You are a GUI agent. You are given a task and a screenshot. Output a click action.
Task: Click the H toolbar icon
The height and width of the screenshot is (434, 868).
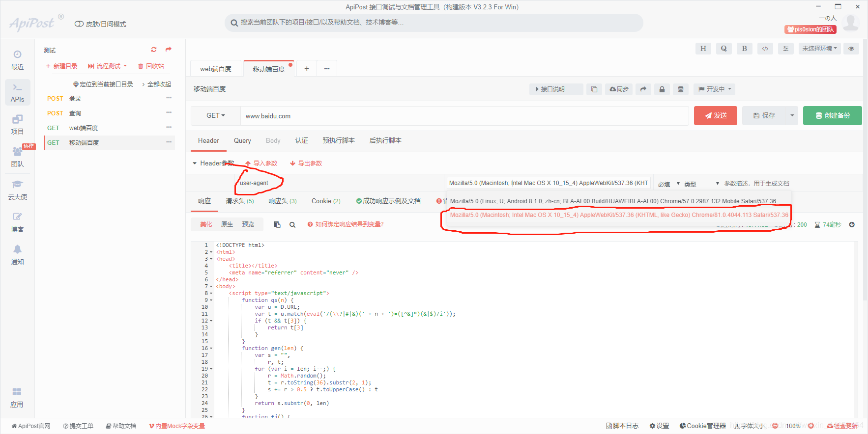(x=703, y=49)
